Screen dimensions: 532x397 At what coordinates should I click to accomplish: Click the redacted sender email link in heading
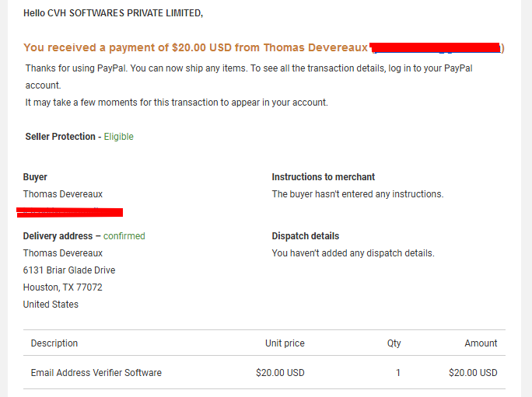[436, 48]
